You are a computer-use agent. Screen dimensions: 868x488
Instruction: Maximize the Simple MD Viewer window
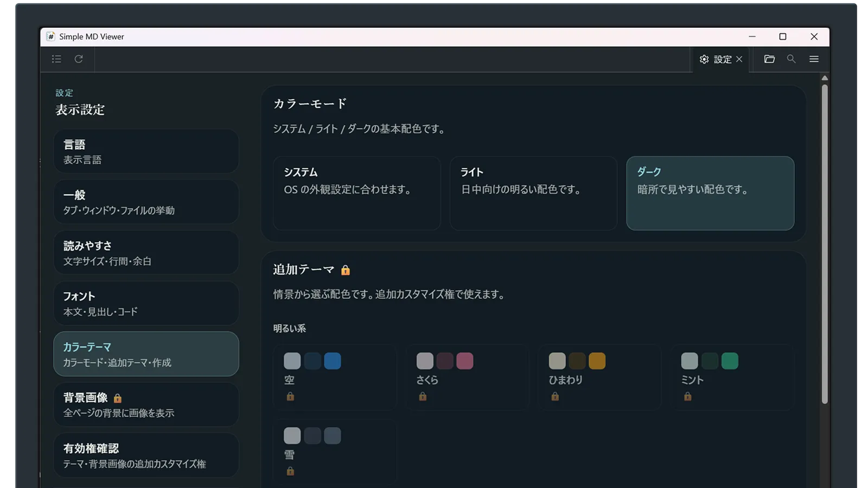[x=783, y=36]
